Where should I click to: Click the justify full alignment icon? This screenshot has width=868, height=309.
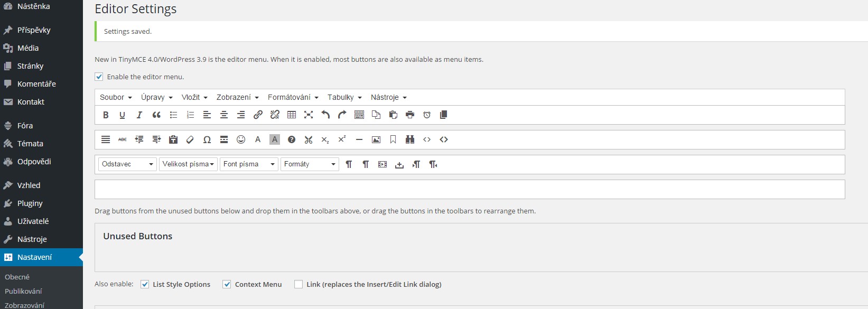tap(106, 139)
